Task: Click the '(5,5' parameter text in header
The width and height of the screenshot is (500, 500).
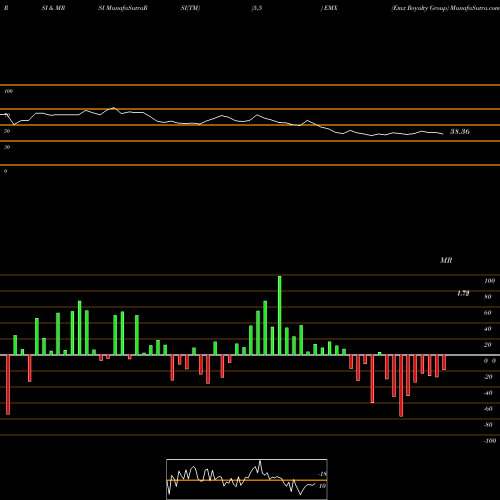Action: tap(257, 8)
